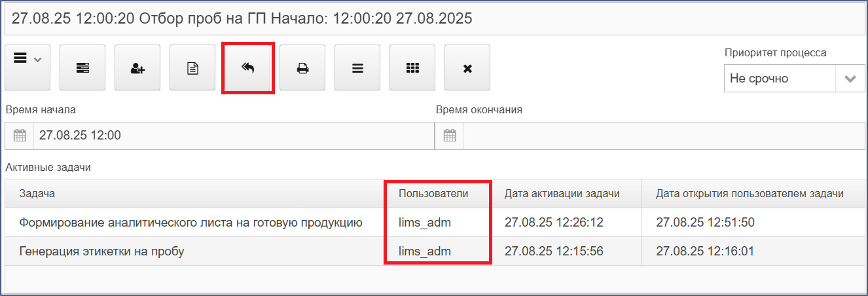This screenshot has width=868, height=296.
Task: Open calendar icon for Время окончания
Action: point(450,136)
